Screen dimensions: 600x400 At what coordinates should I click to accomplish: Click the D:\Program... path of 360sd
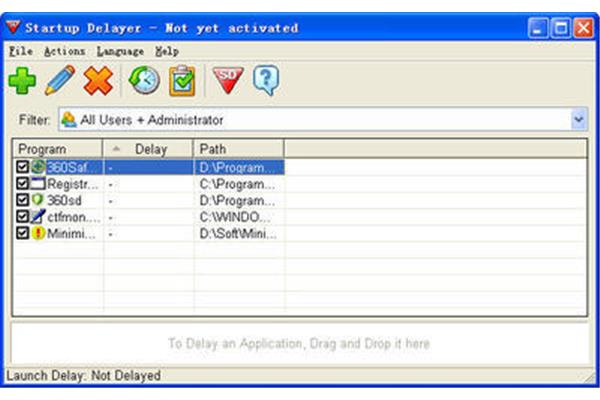[x=237, y=200]
